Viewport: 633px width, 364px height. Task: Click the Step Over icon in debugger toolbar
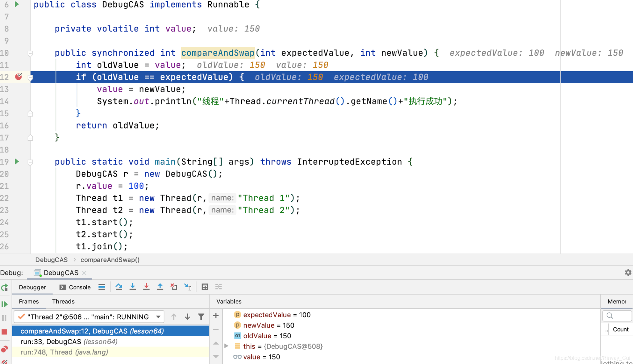point(118,287)
